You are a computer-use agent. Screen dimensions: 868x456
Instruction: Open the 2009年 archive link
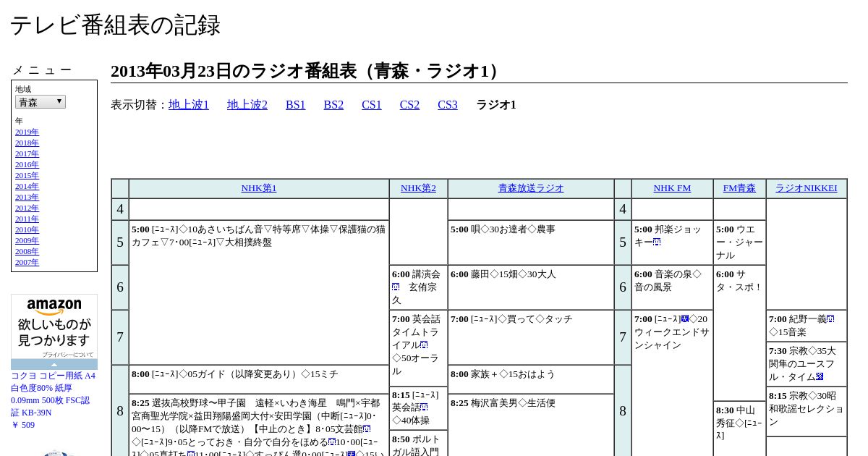click(x=27, y=240)
